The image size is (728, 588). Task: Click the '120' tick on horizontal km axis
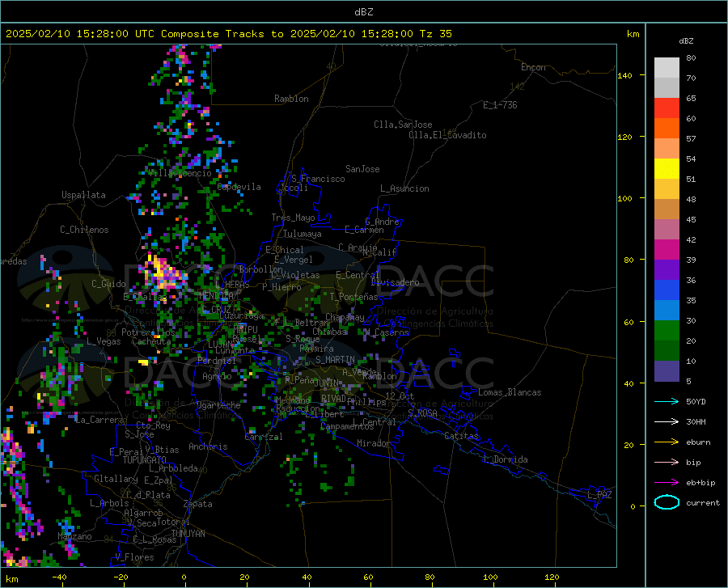552,577
